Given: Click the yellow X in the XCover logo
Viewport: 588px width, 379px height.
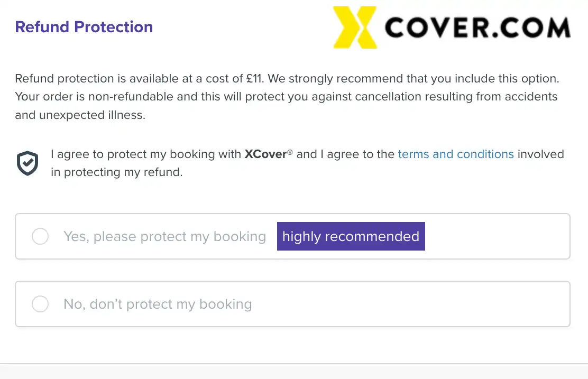Looking at the screenshot, I should click(355, 27).
